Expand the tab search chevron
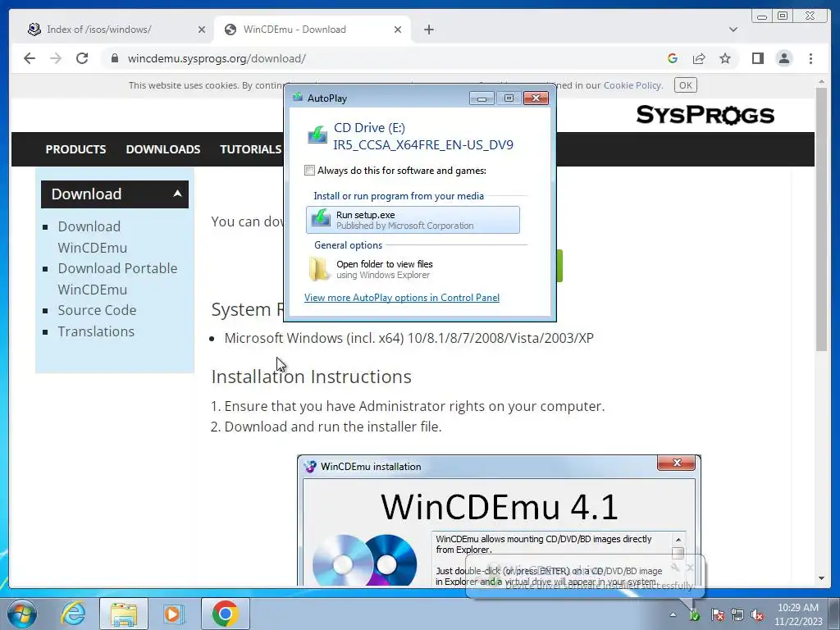 pyautogui.click(x=733, y=30)
